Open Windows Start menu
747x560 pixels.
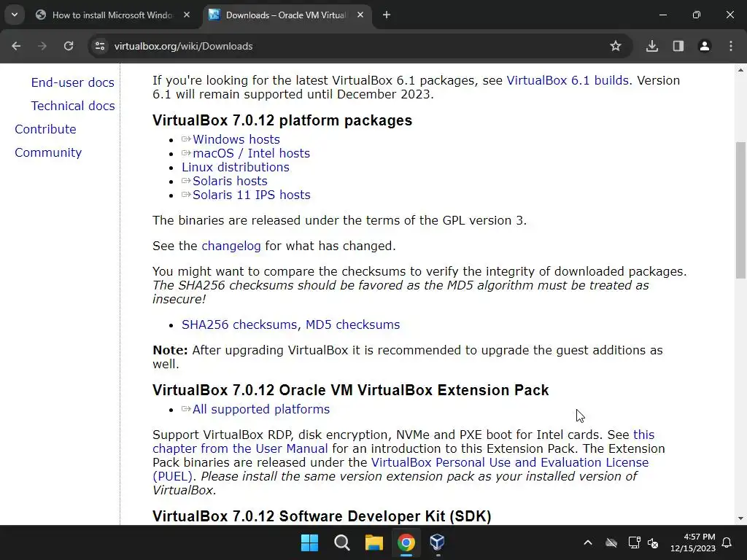click(309, 542)
